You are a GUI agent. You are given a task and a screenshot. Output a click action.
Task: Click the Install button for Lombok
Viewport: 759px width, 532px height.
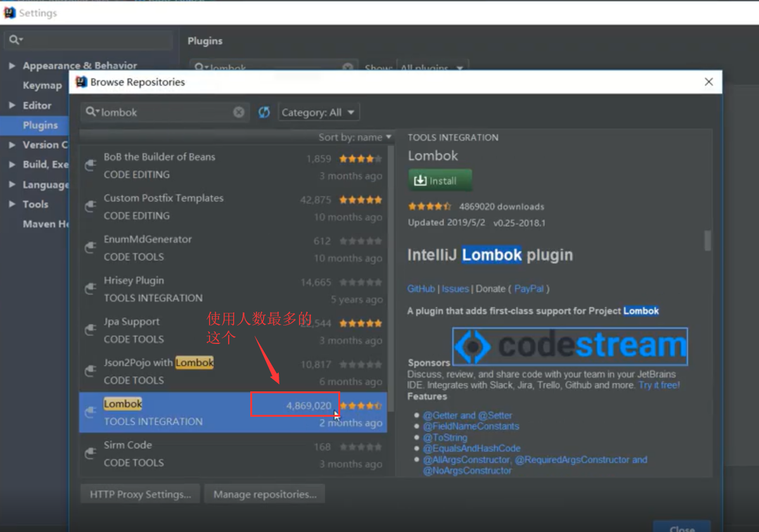(440, 180)
